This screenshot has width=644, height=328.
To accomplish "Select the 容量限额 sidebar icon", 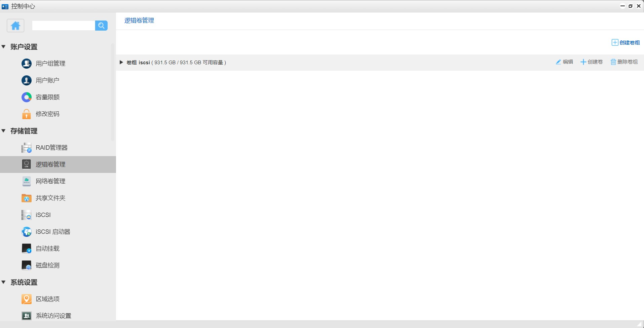I will pyautogui.click(x=26, y=97).
